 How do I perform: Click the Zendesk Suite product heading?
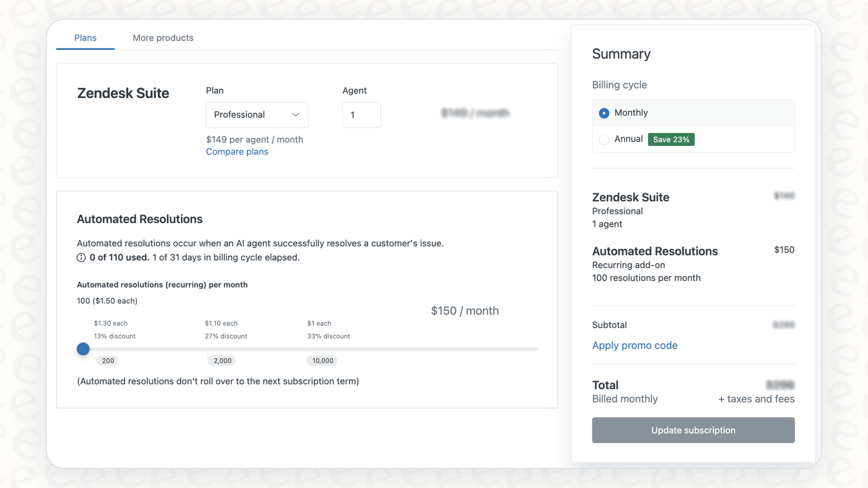coord(123,93)
